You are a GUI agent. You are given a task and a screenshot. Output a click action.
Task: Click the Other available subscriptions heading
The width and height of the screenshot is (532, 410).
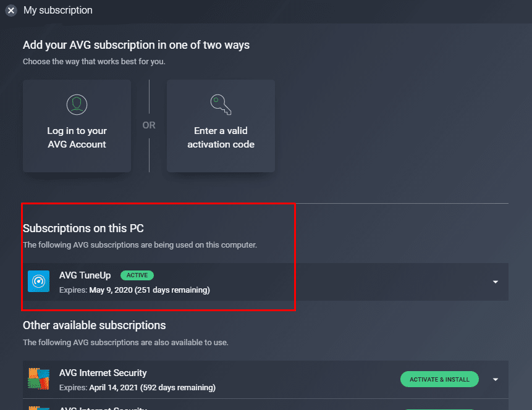95,325
